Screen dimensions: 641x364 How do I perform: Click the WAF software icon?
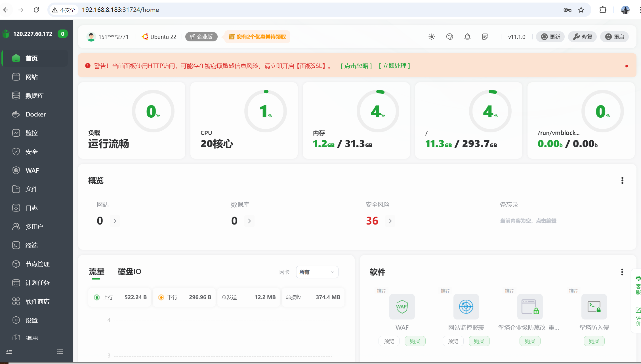[402, 307]
